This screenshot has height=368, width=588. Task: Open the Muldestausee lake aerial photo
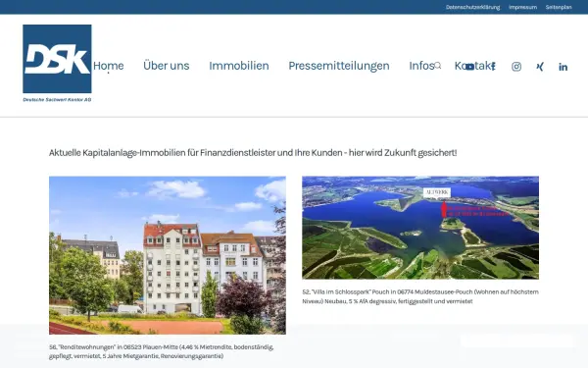click(x=420, y=228)
